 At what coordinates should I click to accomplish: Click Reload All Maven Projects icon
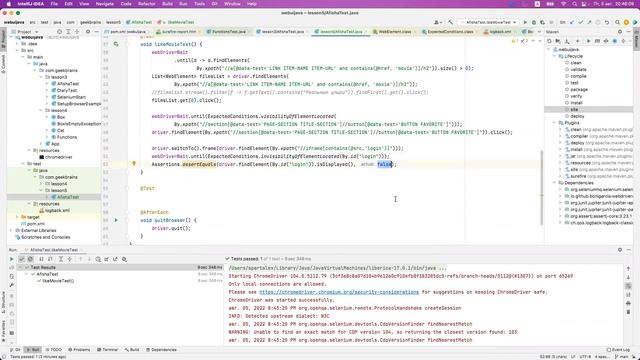tap(549, 41)
